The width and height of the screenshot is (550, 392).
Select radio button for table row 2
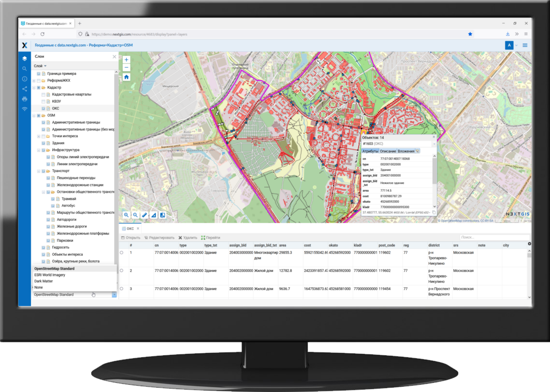click(122, 271)
